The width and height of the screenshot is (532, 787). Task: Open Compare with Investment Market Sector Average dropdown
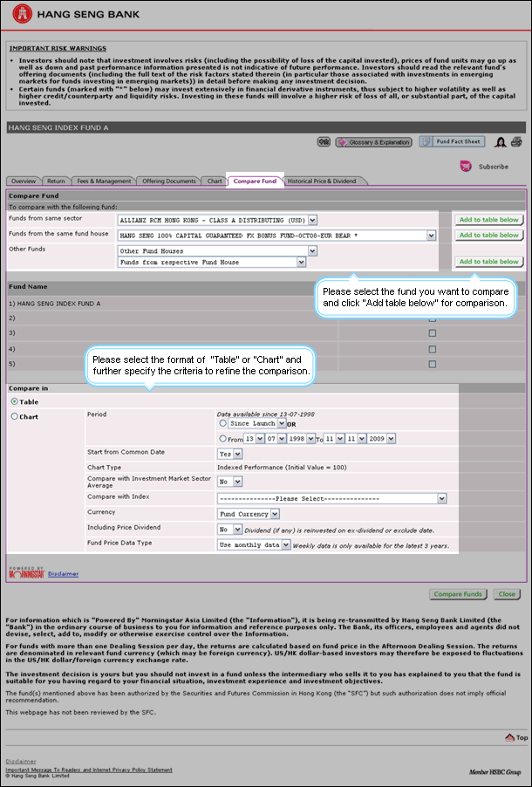(230, 482)
